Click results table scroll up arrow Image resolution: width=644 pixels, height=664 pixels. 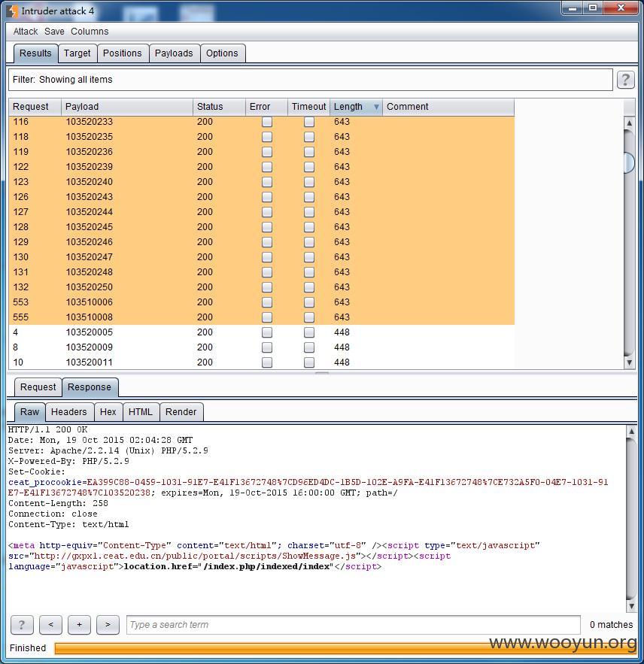(629, 123)
